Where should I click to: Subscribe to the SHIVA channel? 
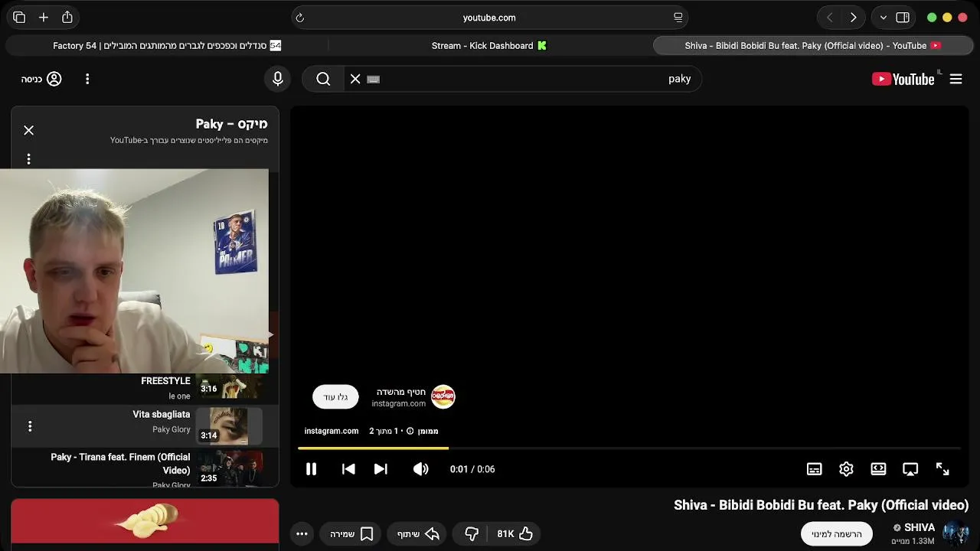837,534
